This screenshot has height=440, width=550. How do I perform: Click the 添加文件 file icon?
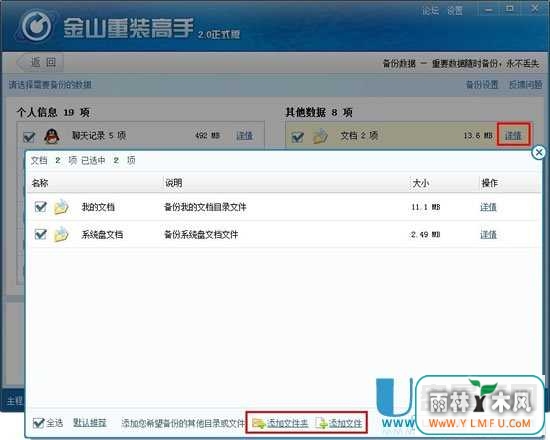(322, 423)
